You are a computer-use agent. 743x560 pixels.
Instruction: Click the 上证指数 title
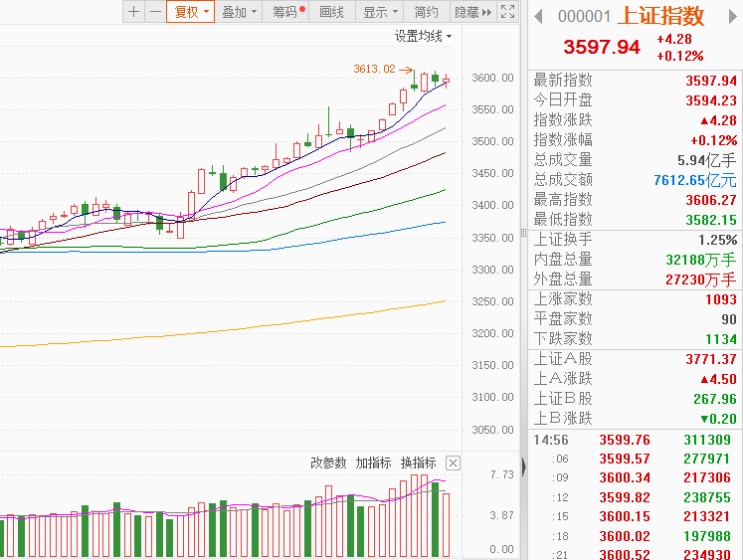point(661,16)
